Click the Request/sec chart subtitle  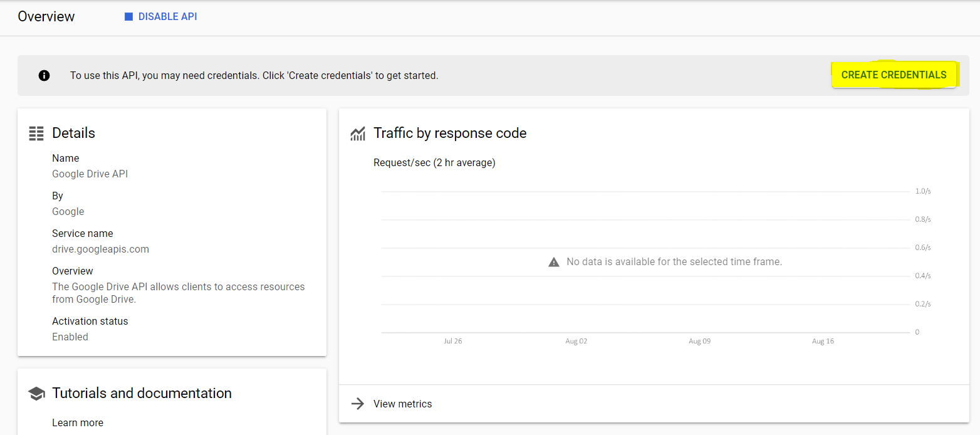tap(434, 162)
